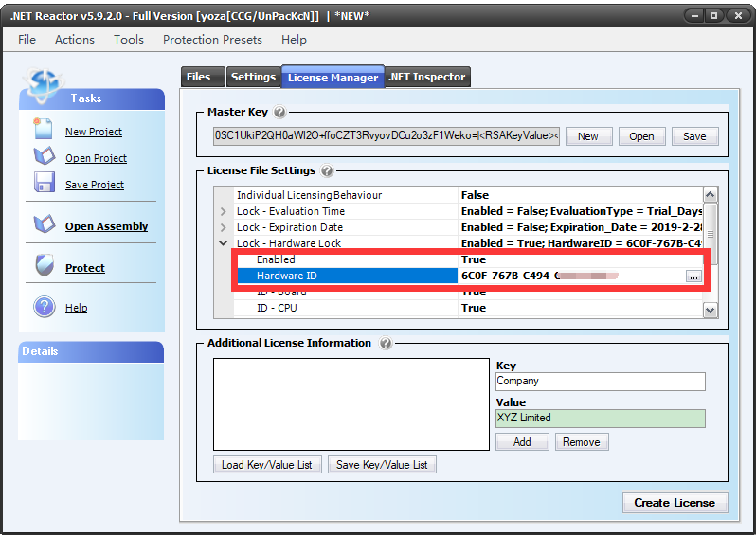This screenshot has height=535, width=756.
Task: Click Save Key/Value List button
Action: 382,465
